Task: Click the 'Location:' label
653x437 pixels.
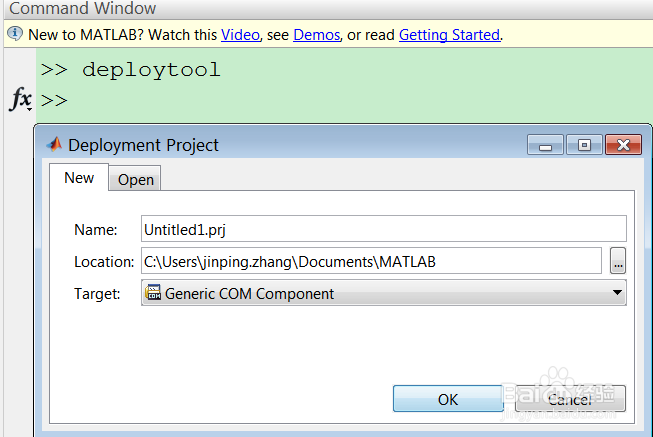Action: click(x=104, y=262)
